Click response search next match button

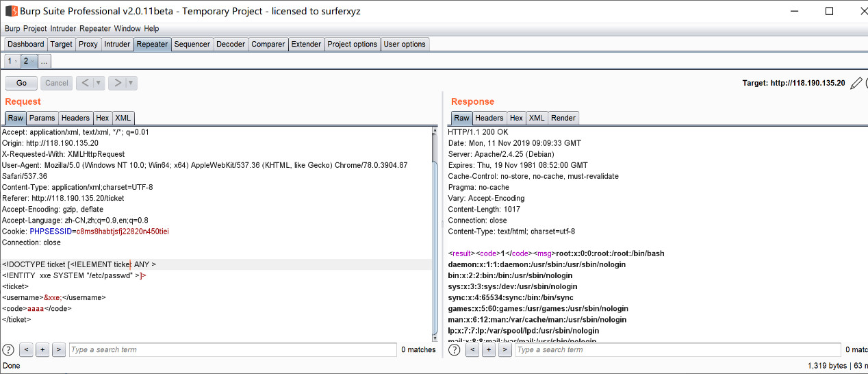505,349
